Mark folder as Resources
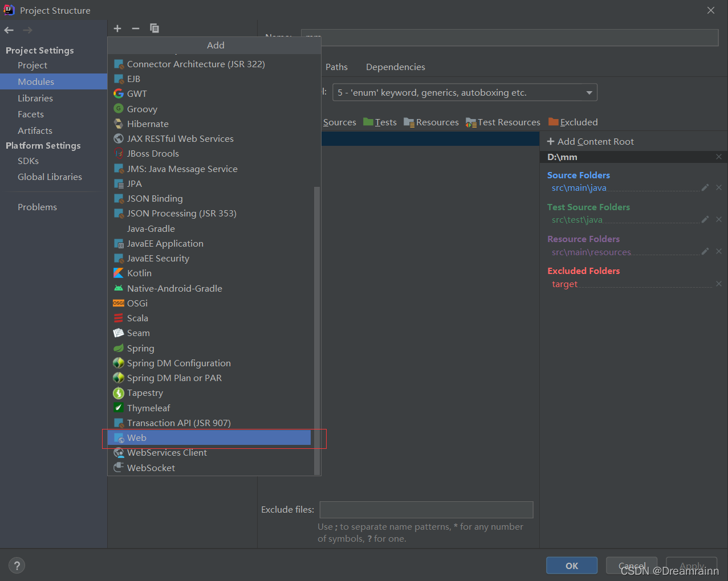The image size is (728, 581). click(431, 122)
